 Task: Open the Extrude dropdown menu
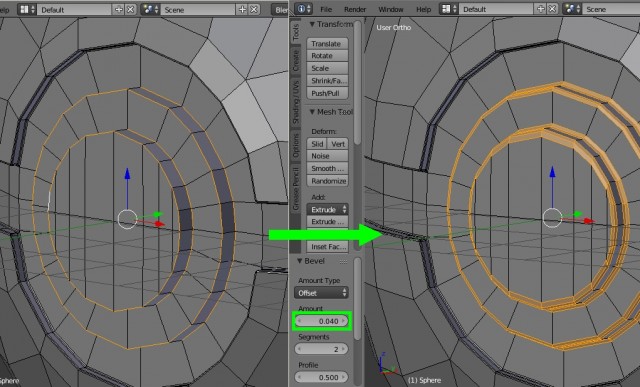coord(327,209)
